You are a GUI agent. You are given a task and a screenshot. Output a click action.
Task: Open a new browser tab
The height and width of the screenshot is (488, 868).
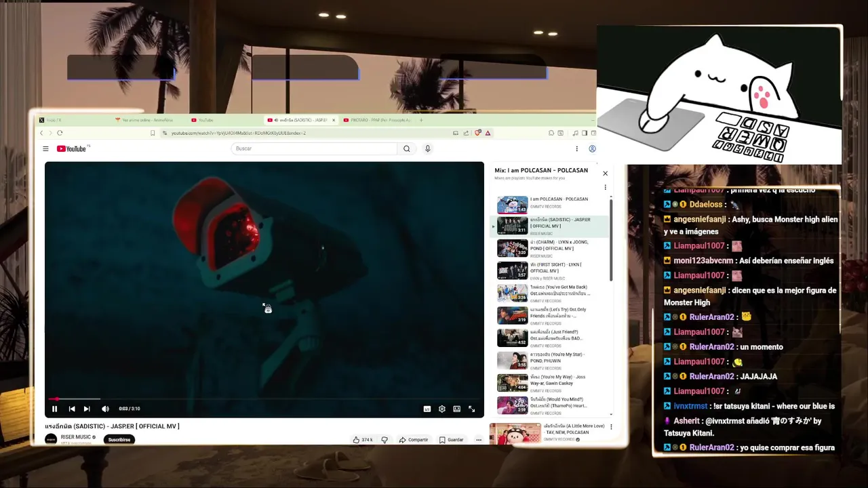point(421,120)
